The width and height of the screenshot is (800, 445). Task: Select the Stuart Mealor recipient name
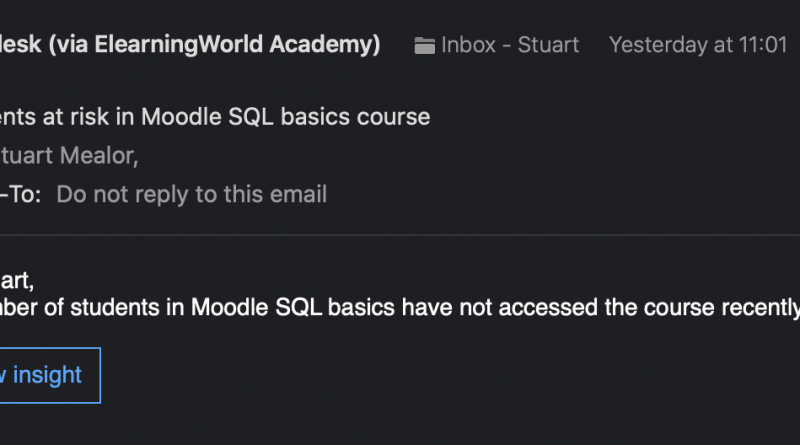coord(69,156)
